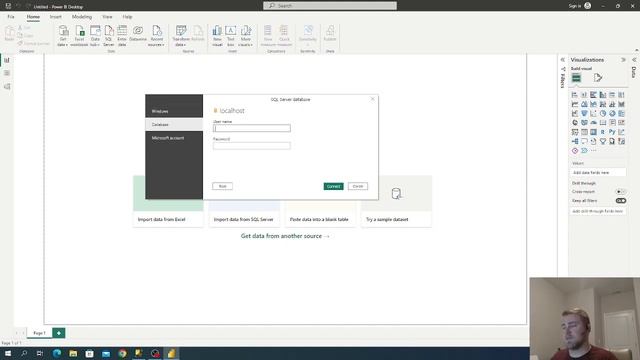Click the Connect button
The height and width of the screenshot is (360, 640).
pos(333,186)
